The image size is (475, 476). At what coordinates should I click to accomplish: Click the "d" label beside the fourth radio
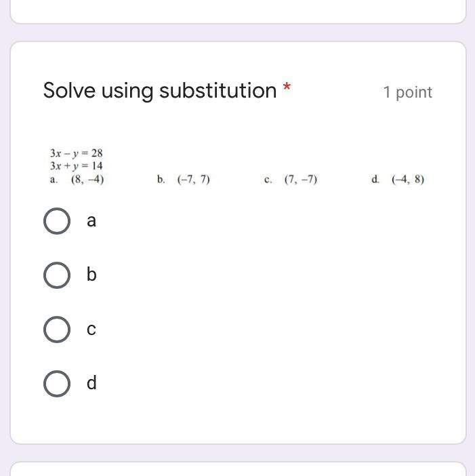coord(91,383)
